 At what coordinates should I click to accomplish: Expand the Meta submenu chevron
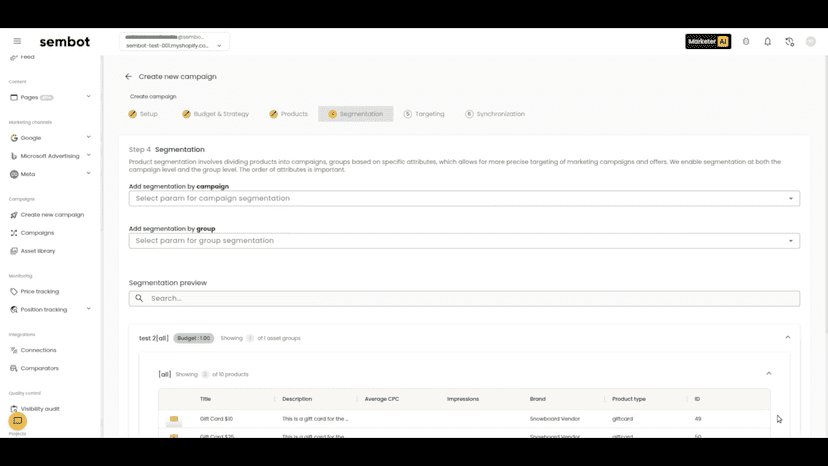point(88,173)
